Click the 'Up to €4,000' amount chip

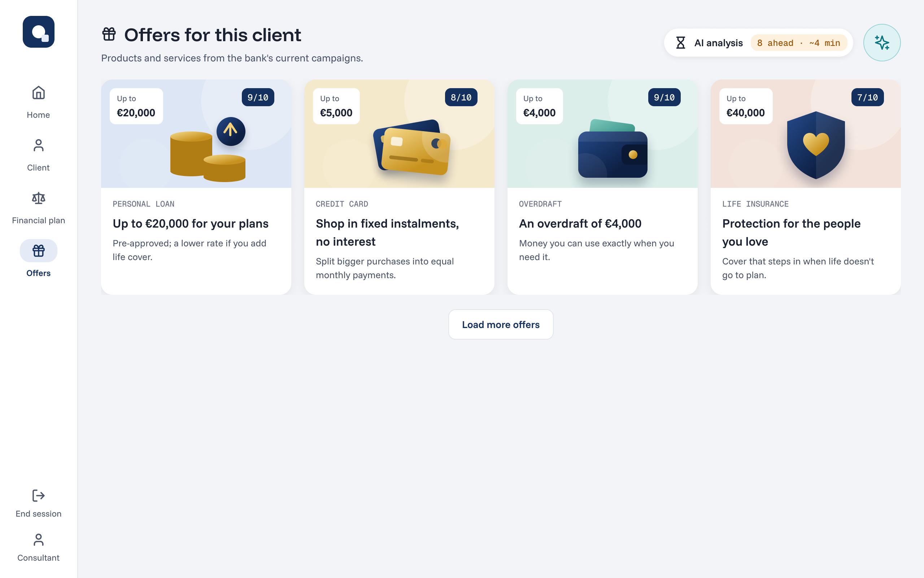[540, 106]
